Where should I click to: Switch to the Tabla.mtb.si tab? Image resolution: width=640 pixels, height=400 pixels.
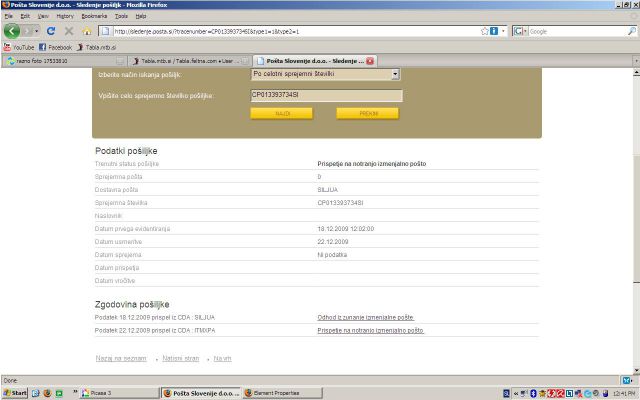click(x=190, y=61)
